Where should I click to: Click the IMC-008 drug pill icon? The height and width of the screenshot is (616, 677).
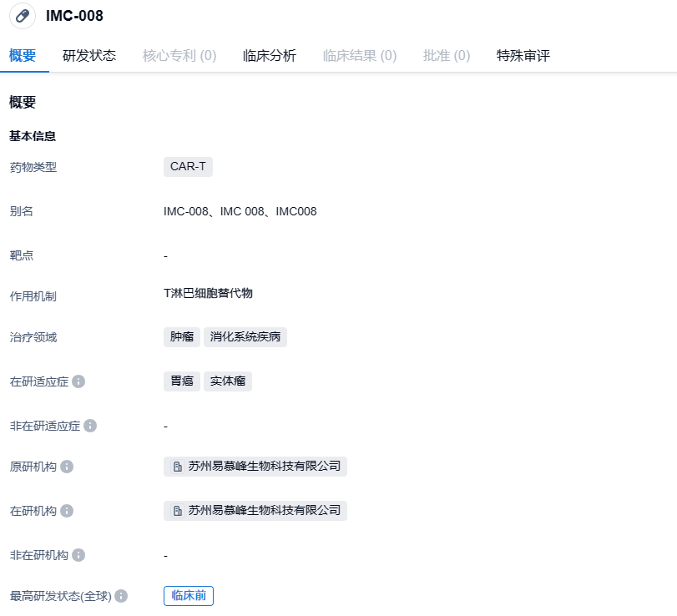coord(23,16)
